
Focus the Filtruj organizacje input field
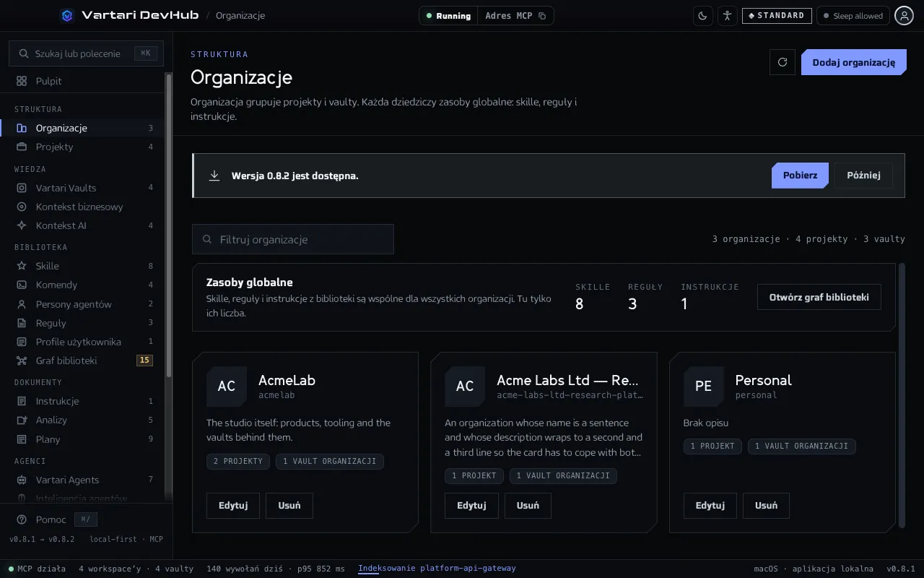coord(293,239)
